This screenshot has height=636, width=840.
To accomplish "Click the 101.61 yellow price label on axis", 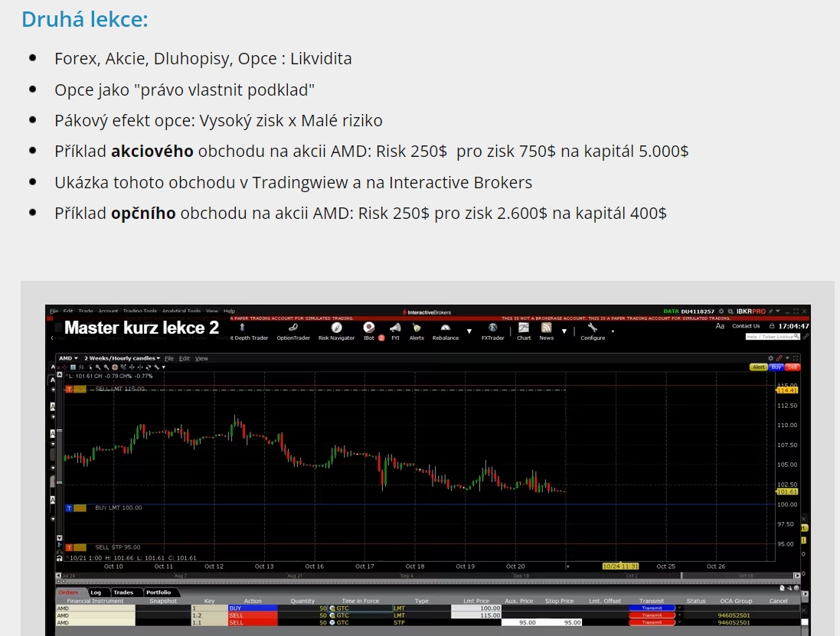I will pyautogui.click(x=787, y=491).
